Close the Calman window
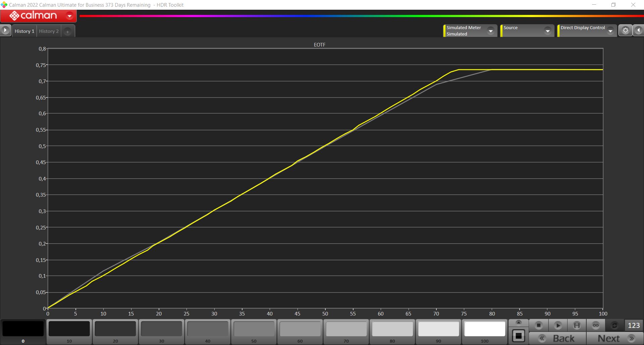Viewport: 644px width, 345px height. click(x=633, y=5)
